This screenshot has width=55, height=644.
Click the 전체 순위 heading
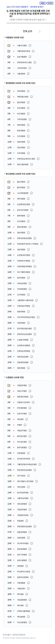pyautogui.click(x=28, y=31)
